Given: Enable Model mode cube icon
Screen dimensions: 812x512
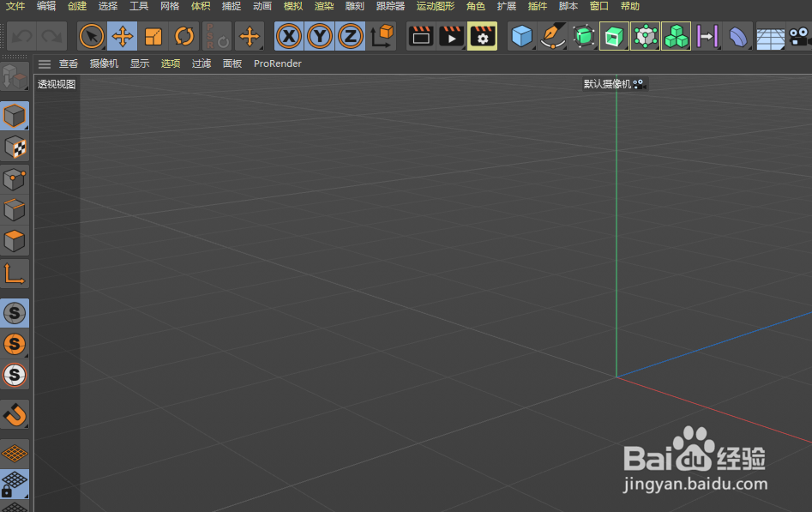Looking at the screenshot, I should [15, 116].
